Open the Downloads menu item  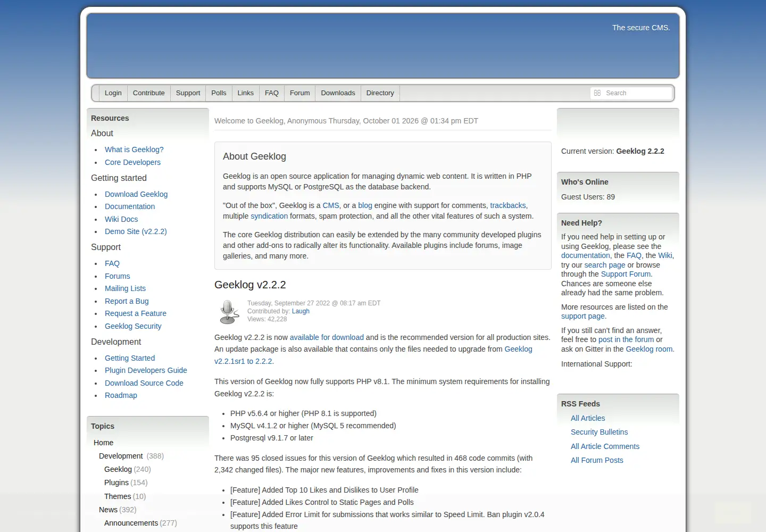(338, 93)
